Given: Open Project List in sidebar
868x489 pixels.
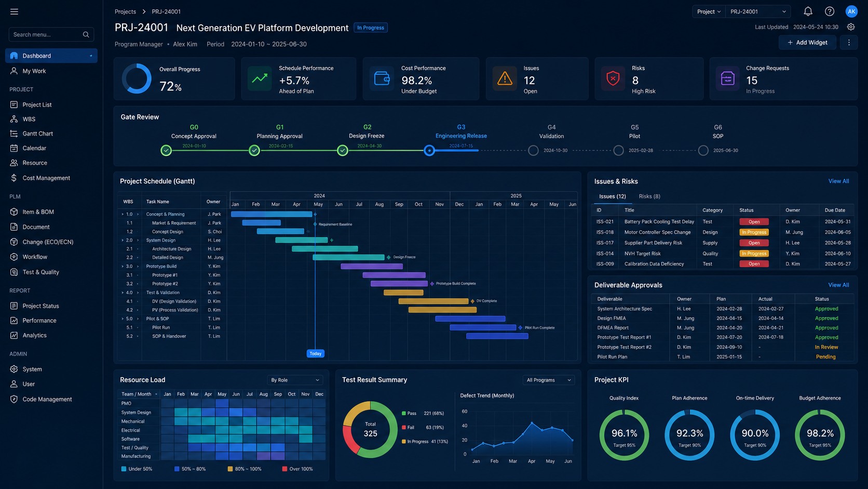Looking at the screenshot, I should click(x=37, y=104).
